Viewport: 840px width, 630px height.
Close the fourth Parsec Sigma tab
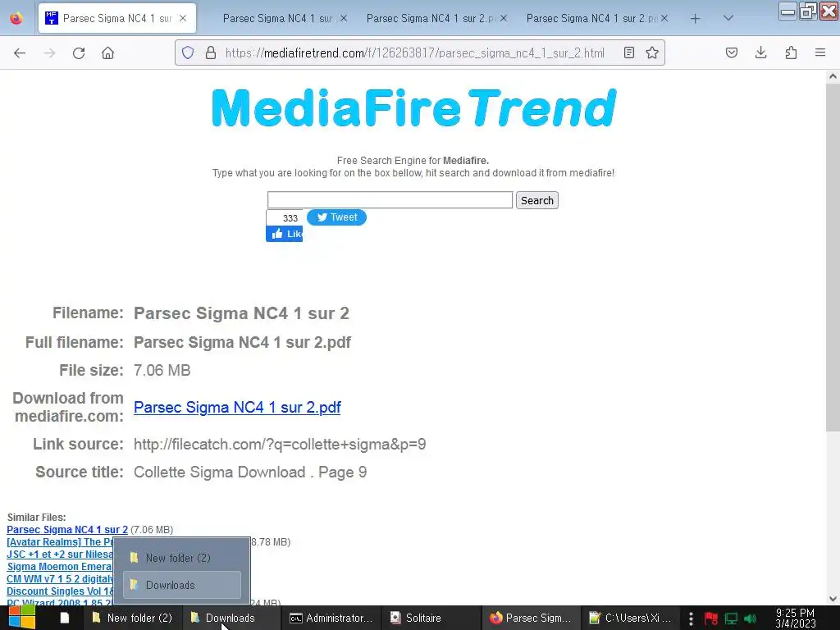664,18
